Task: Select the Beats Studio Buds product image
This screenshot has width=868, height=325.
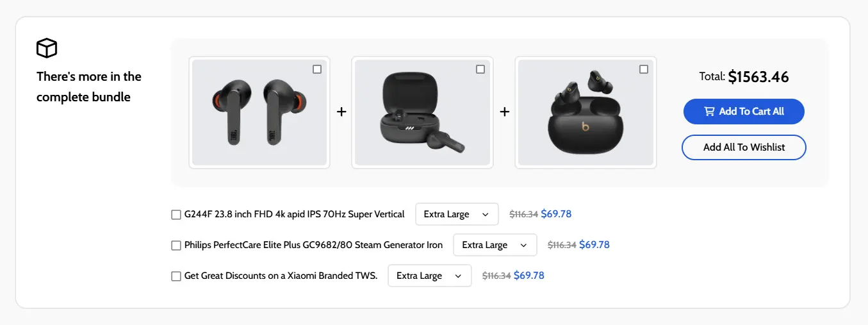Action: click(x=585, y=113)
